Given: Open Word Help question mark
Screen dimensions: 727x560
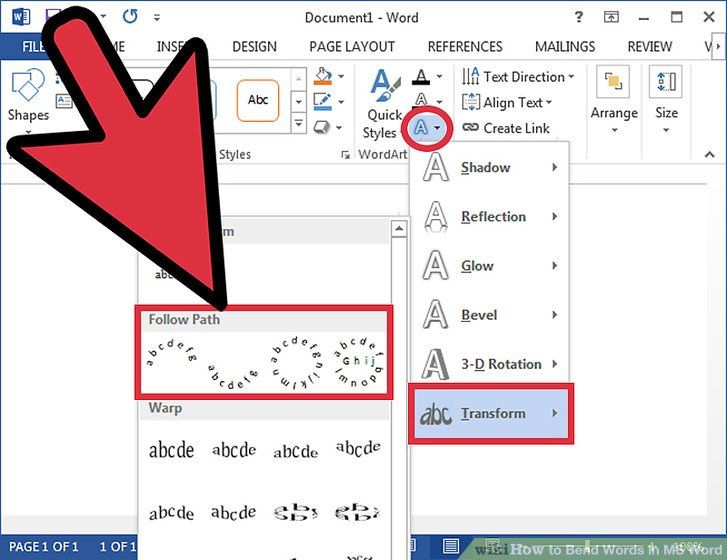Looking at the screenshot, I should (579, 17).
